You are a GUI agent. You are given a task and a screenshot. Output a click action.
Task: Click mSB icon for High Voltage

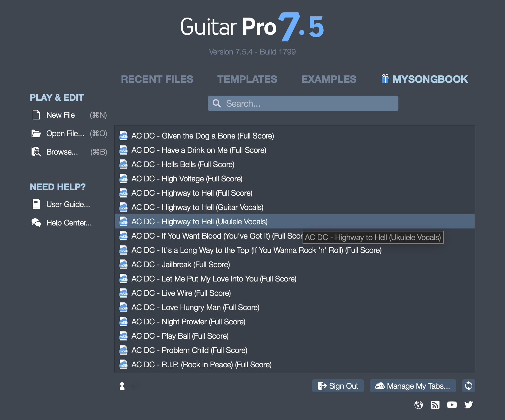tap(123, 178)
